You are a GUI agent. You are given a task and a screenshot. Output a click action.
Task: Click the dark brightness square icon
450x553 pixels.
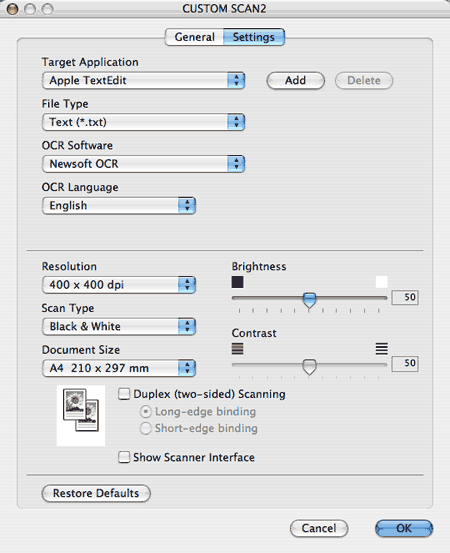237,282
